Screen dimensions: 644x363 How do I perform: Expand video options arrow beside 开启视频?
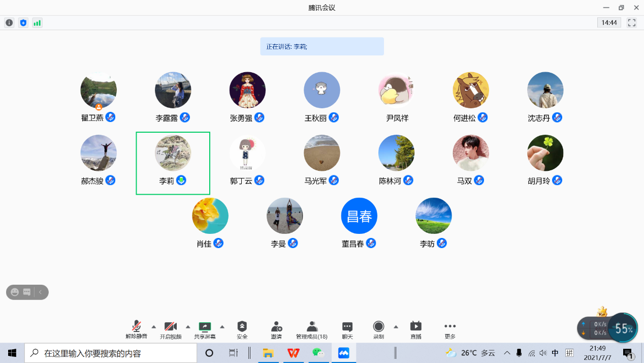(188, 327)
